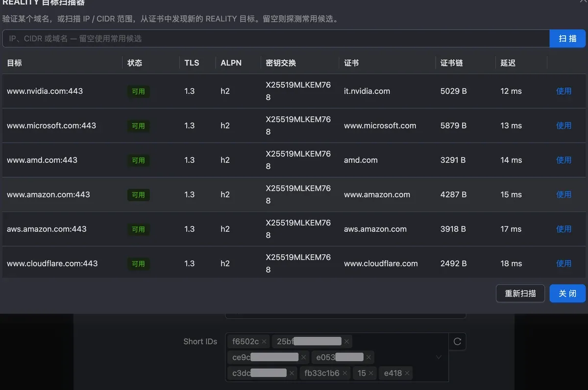The height and width of the screenshot is (390, 588).
Task: Select the www.amazon.com:443 target cell
Action: [49, 195]
